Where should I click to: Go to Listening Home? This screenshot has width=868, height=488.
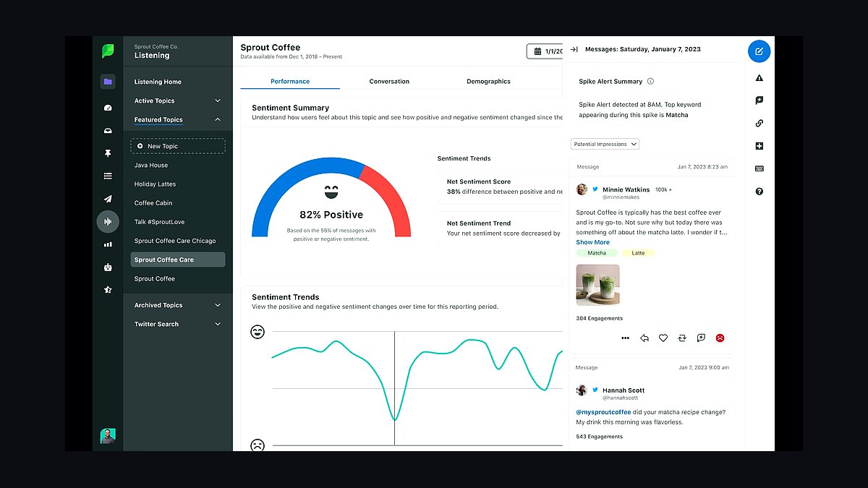pos(158,82)
